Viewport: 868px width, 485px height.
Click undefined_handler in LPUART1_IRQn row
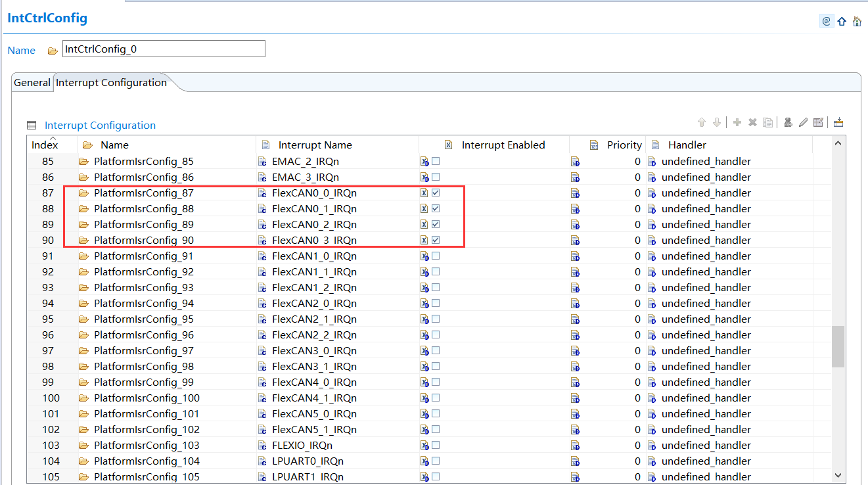(706, 477)
